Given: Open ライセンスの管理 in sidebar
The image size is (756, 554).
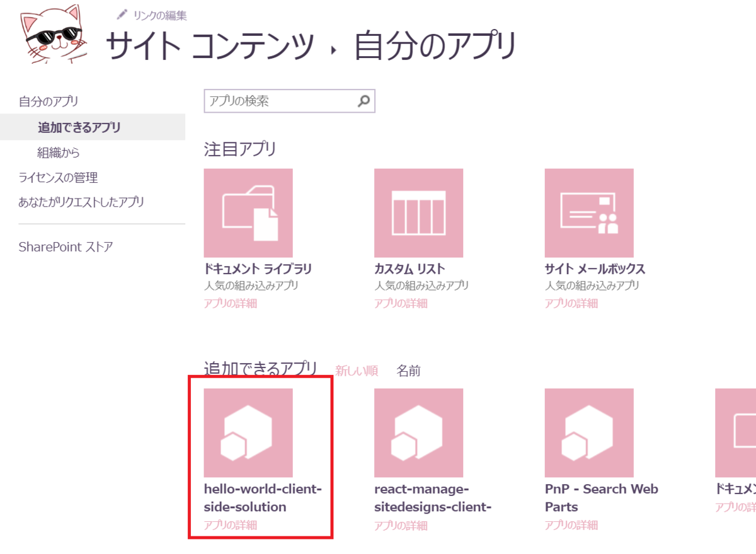Looking at the screenshot, I should click(x=59, y=178).
